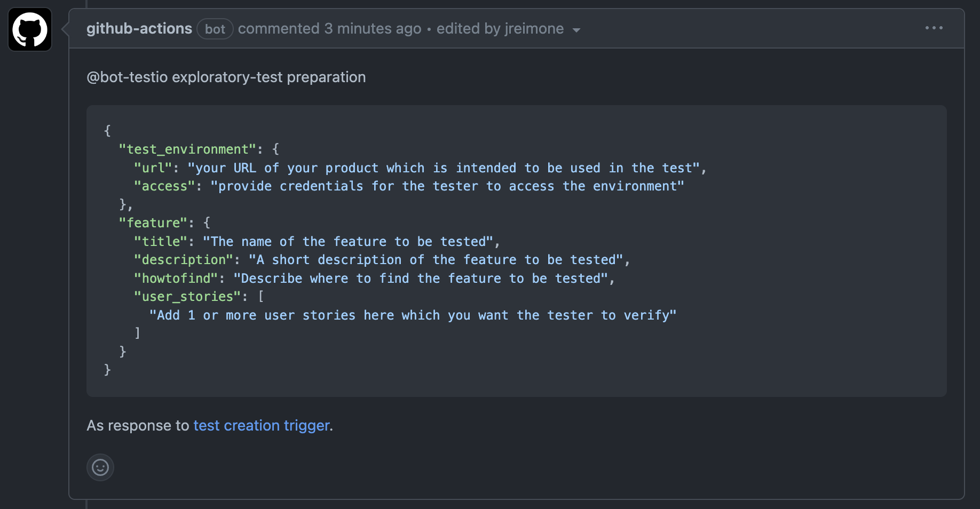
Task: Open the three-dot comment options menu
Action: (934, 28)
